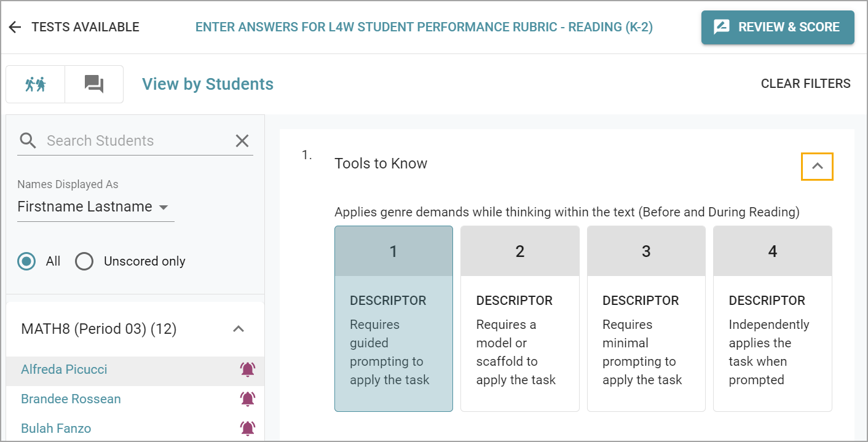Click the Tools to Know question title
The width and height of the screenshot is (868, 442).
pos(381,164)
